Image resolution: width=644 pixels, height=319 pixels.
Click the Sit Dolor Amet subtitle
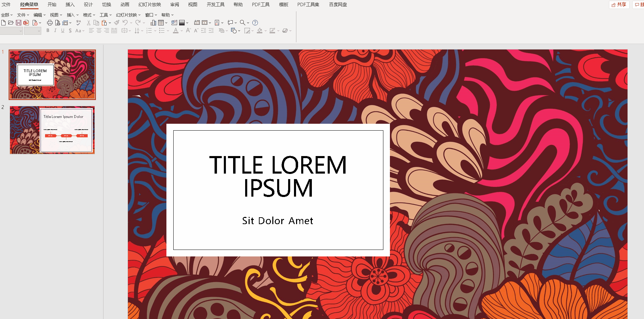(278, 221)
